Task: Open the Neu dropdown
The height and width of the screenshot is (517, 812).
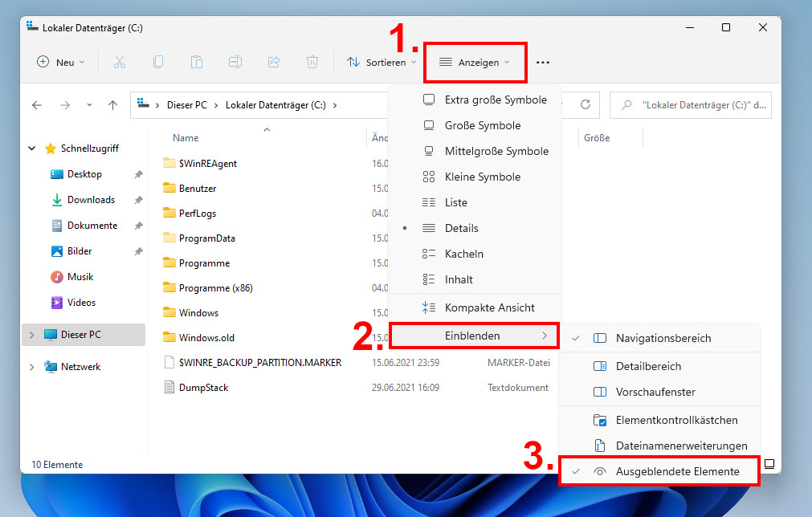Action: point(60,62)
